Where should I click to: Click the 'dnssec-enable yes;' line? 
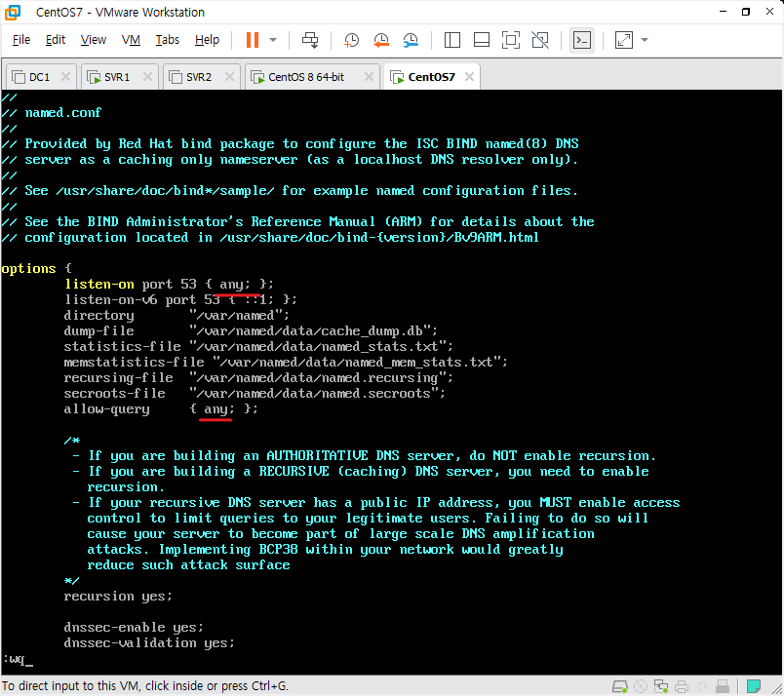(134, 627)
